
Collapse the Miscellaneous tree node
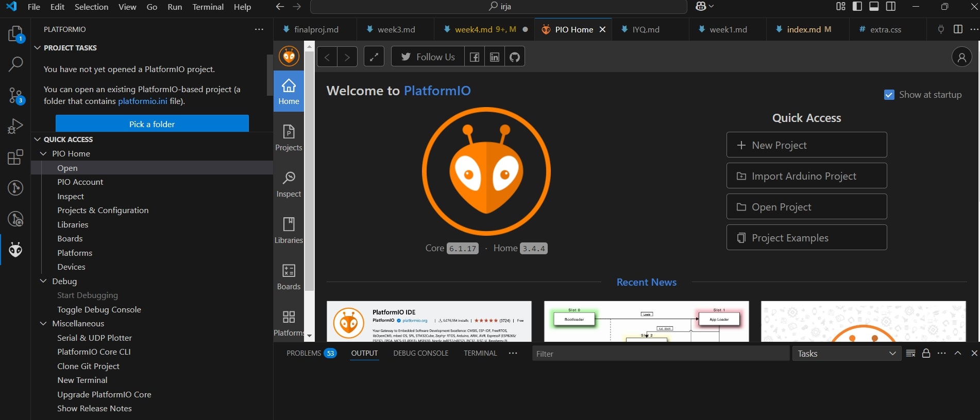(43, 323)
